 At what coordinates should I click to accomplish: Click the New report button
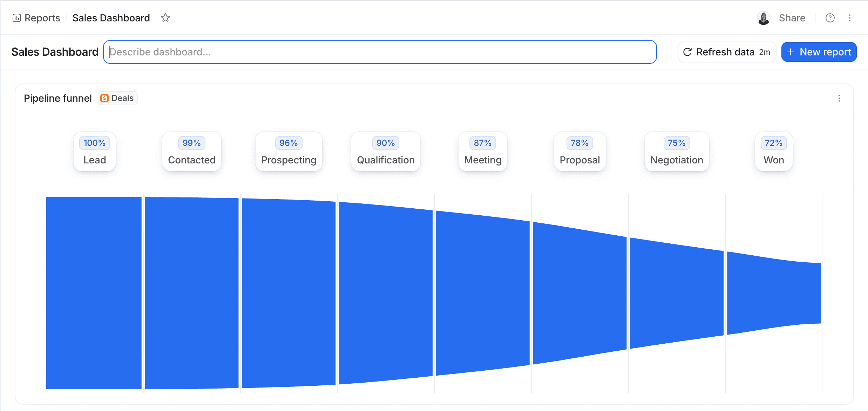coord(819,52)
